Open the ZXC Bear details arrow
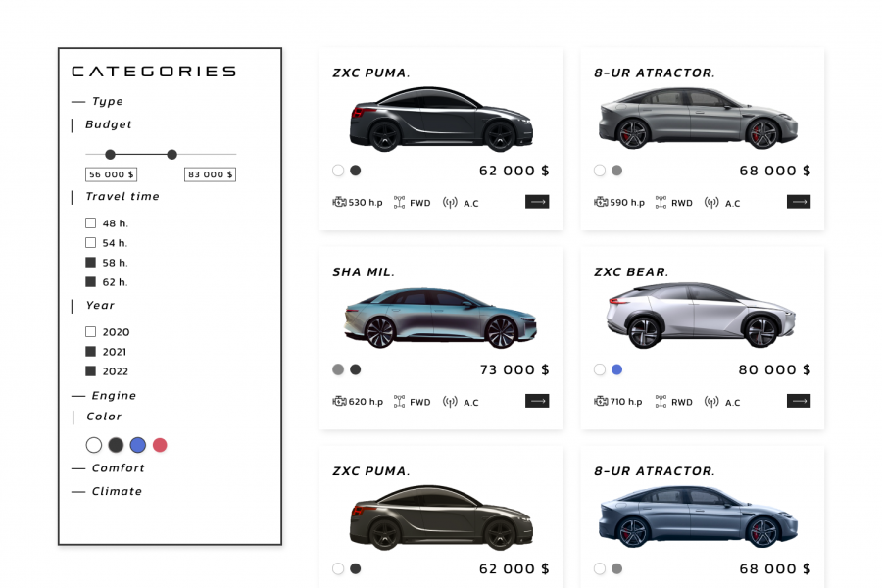Screen dimensions: 882x588 point(798,401)
